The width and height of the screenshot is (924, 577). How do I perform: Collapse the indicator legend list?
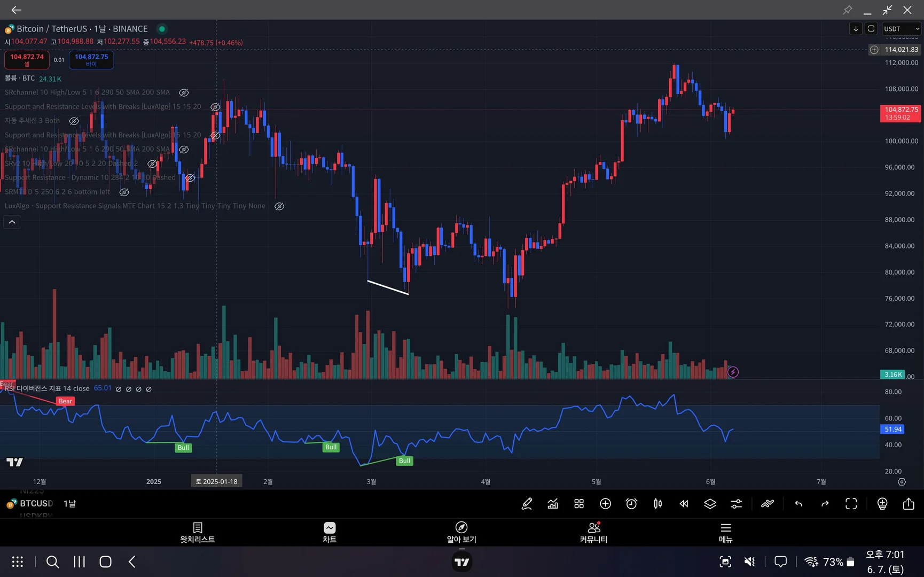(x=12, y=222)
